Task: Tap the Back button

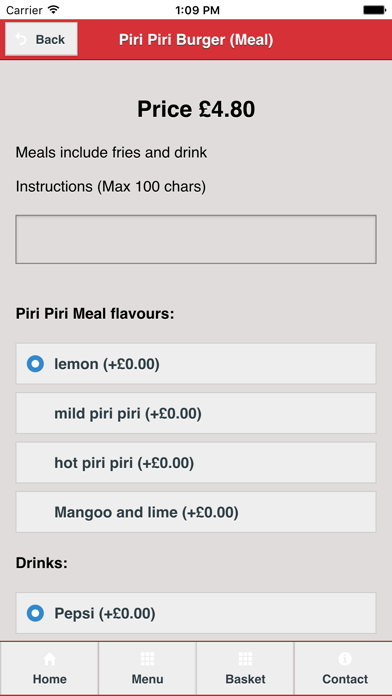Action: tap(41, 39)
